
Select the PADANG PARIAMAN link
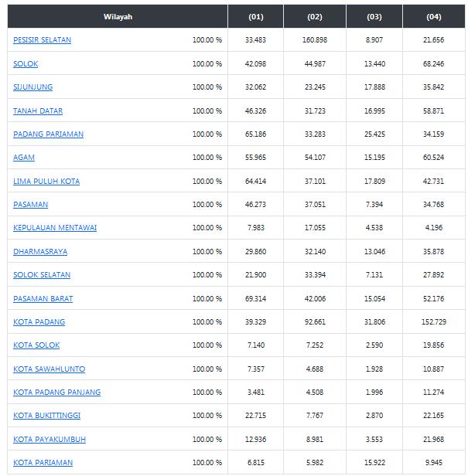click(48, 134)
